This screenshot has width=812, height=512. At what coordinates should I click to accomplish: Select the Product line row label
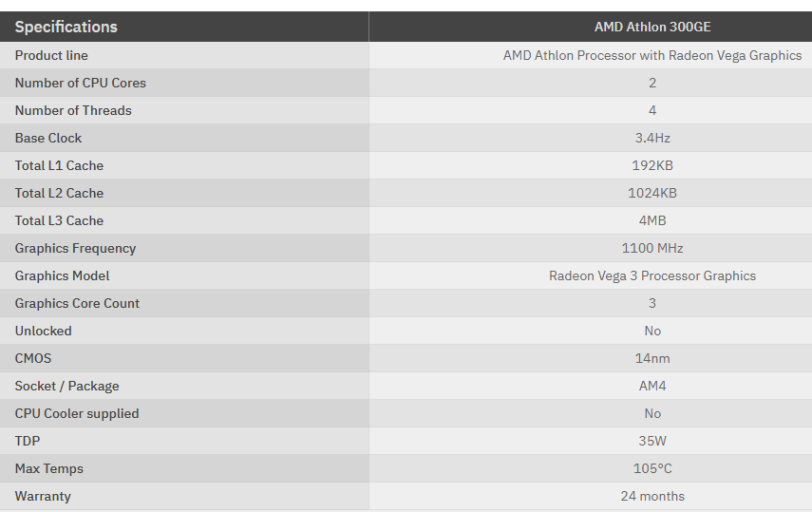pos(51,55)
